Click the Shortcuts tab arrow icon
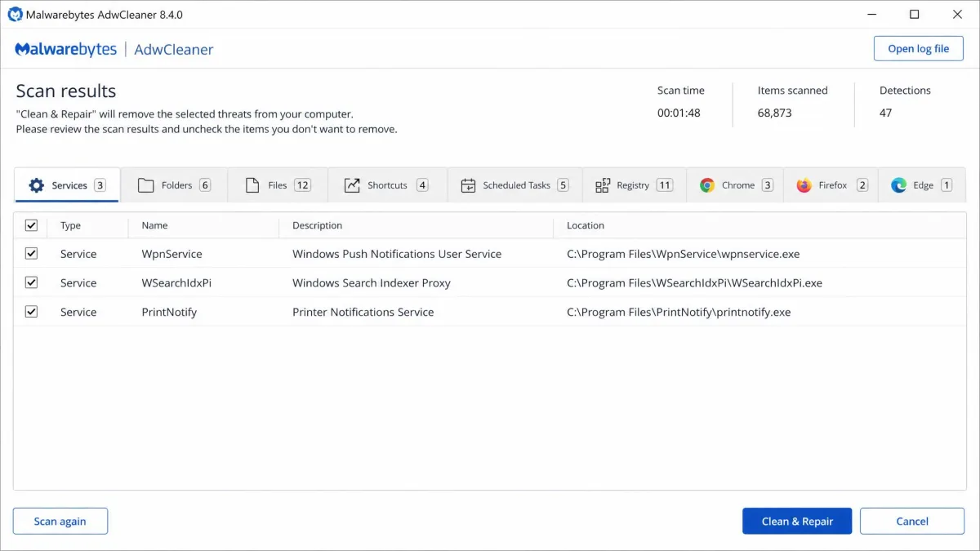The width and height of the screenshot is (980, 551). click(352, 185)
